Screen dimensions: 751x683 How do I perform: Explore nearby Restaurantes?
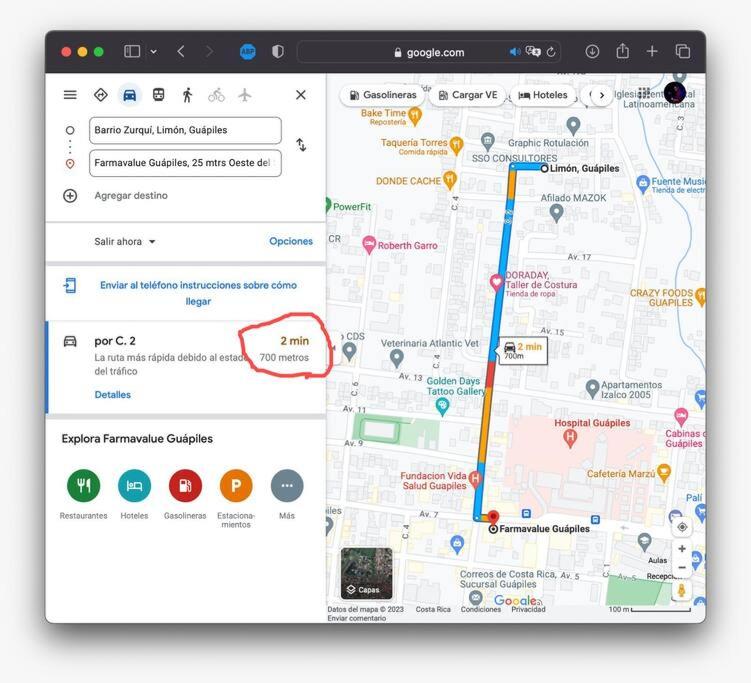pyautogui.click(x=83, y=494)
